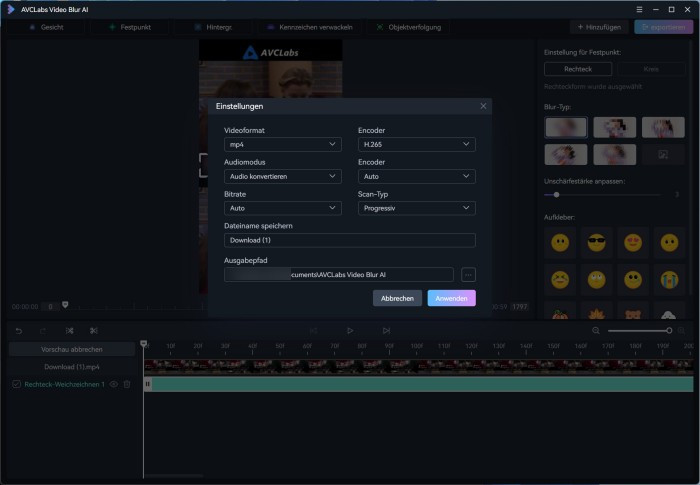Pick the third sticker in second row
700x485 pixels.
[x=633, y=280]
